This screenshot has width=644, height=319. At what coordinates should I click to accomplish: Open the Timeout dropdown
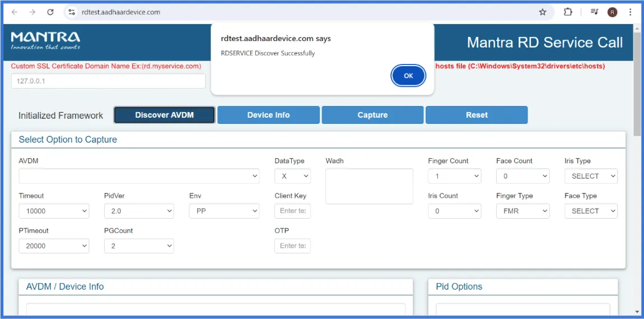click(54, 211)
